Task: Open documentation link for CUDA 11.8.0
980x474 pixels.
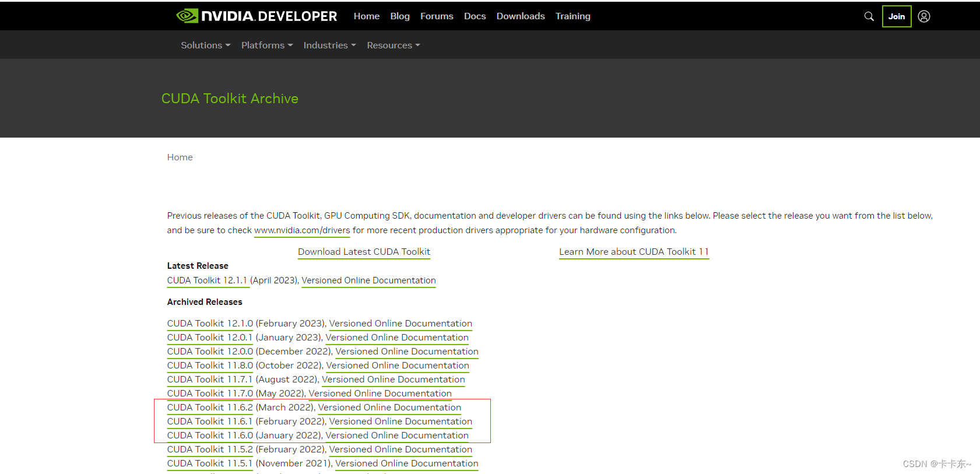Action: (x=398, y=366)
